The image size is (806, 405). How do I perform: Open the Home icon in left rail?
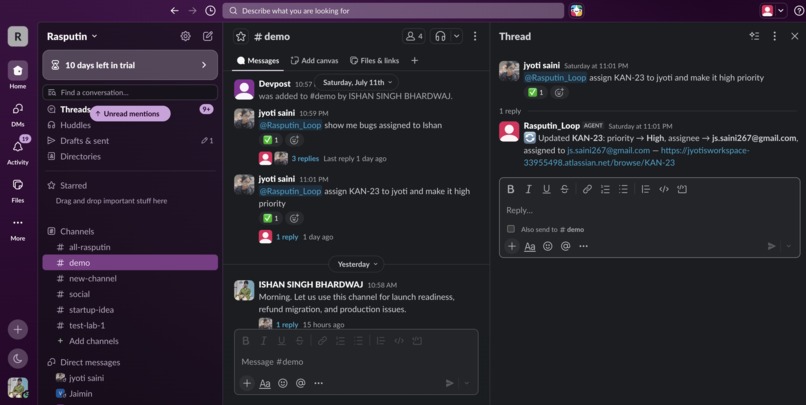point(17,71)
